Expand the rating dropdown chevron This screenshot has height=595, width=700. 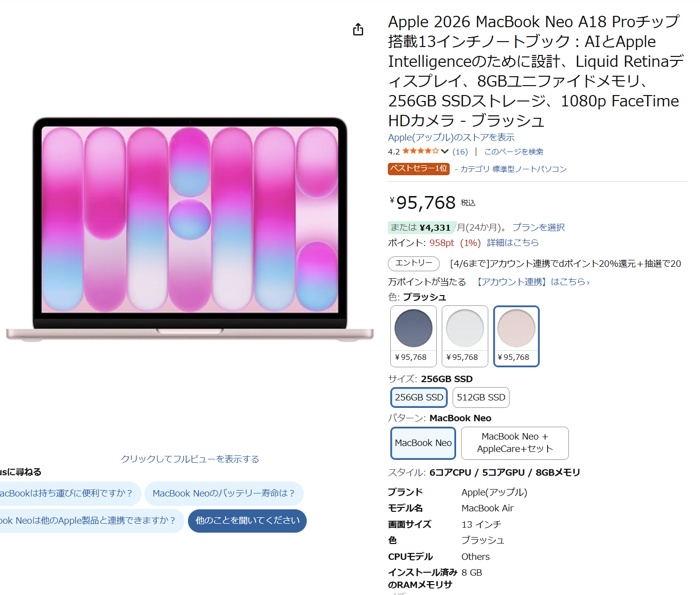tap(445, 151)
